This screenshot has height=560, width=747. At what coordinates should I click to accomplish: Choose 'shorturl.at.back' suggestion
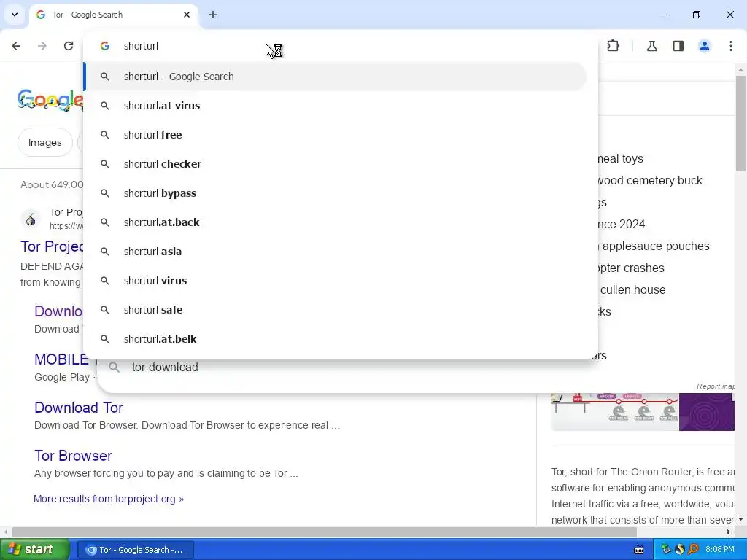coord(336,222)
